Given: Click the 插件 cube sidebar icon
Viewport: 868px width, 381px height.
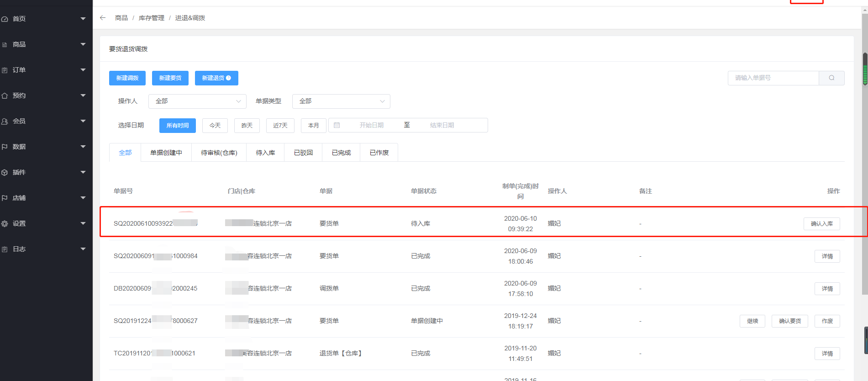Looking at the screenshot, I should 5,173.
